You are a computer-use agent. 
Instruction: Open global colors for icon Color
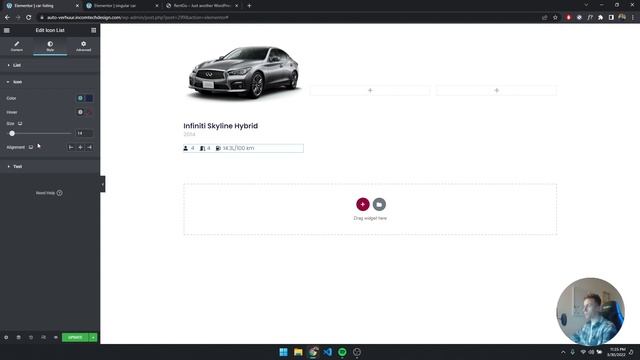coord(80,98)
